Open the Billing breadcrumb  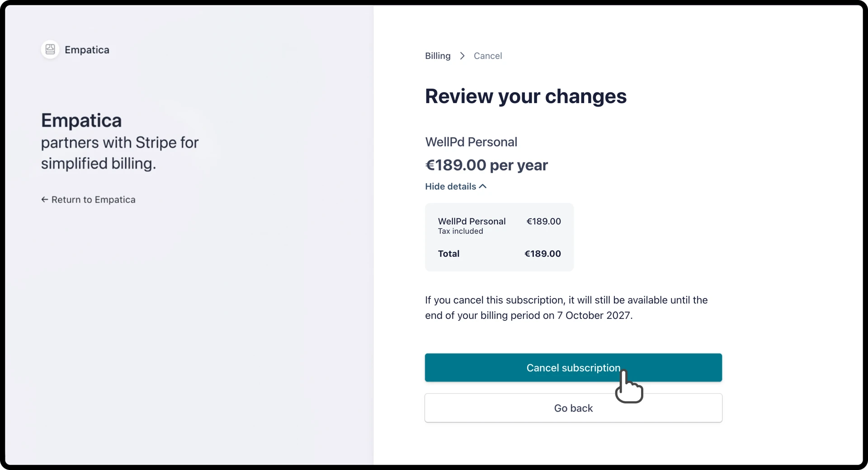point(438,56)
